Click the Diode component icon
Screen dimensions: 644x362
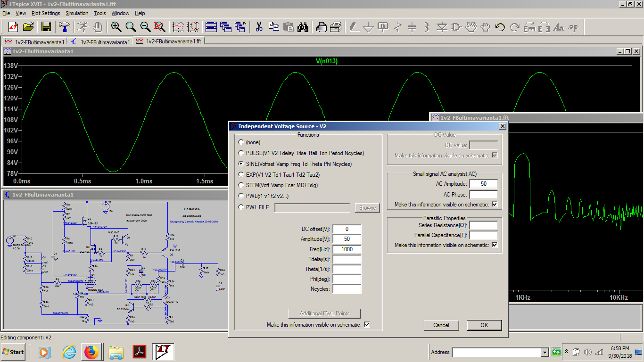442,27
